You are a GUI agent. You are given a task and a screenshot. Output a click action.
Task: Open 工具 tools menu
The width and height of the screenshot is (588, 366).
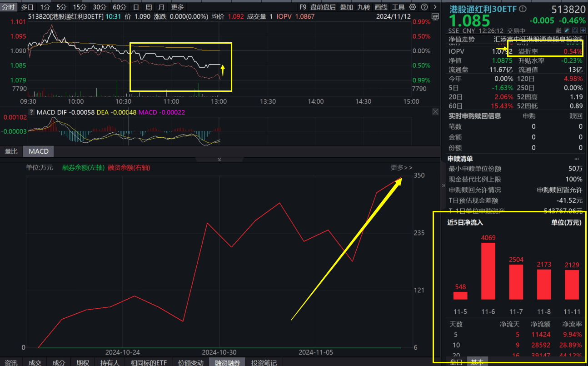click(x=398, y=7)
